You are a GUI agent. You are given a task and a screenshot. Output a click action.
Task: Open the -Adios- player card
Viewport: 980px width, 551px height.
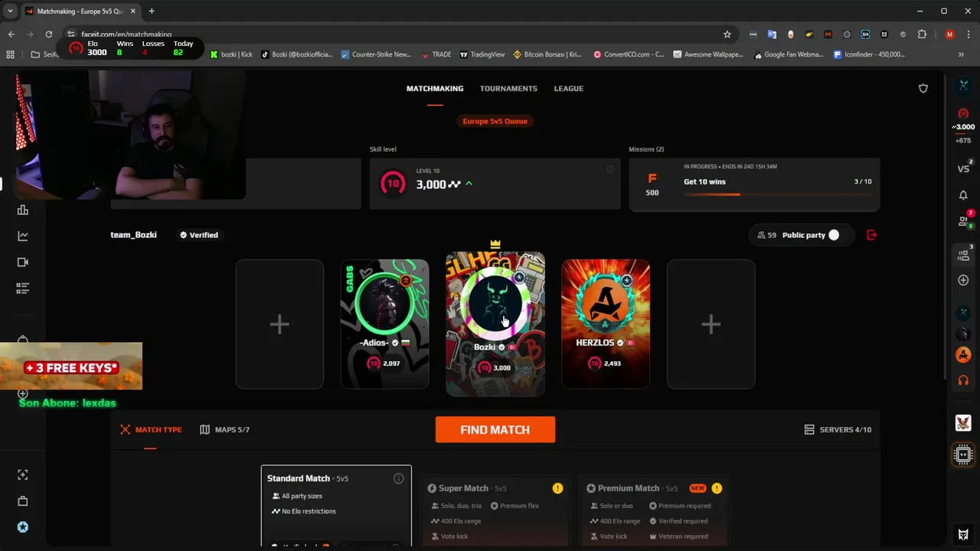point(385,324)
